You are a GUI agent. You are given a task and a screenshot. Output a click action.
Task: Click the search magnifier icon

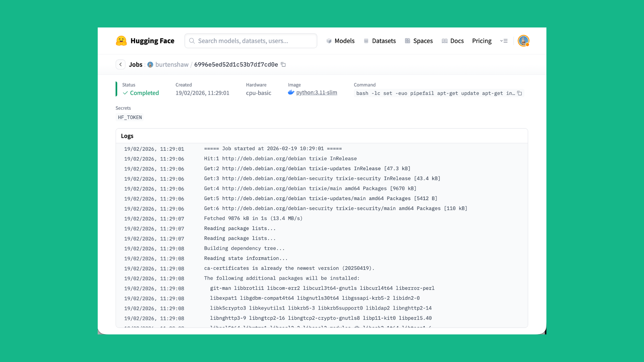click(x=192, y=41)
